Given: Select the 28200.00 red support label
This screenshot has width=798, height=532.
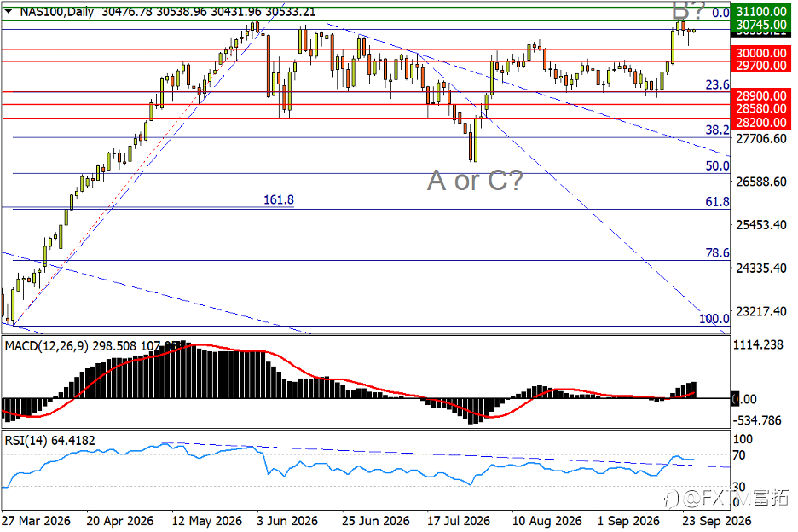Looking at the screenshot, I should pos(760,122).
